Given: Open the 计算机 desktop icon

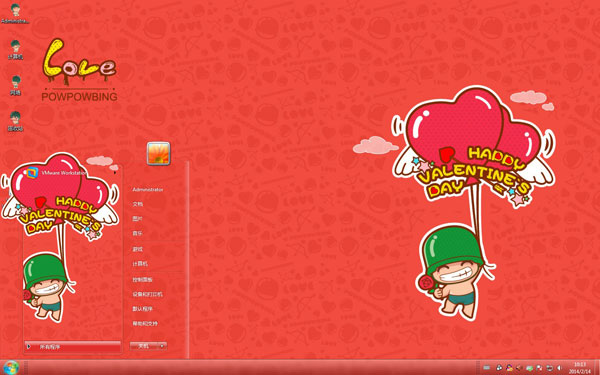Looking at the screenshot, I should (x=15, y=50).
